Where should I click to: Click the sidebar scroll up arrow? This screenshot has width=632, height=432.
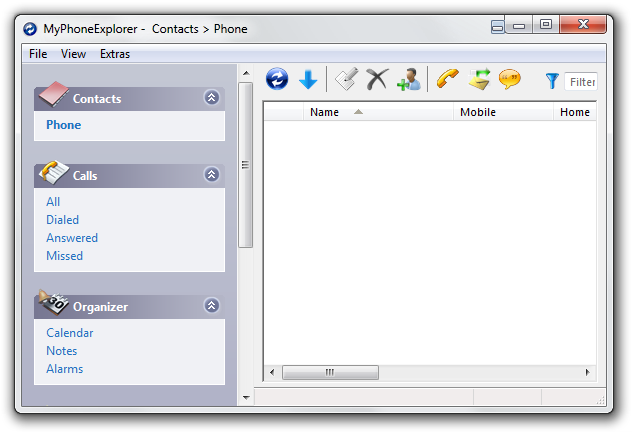pos(246,73)
